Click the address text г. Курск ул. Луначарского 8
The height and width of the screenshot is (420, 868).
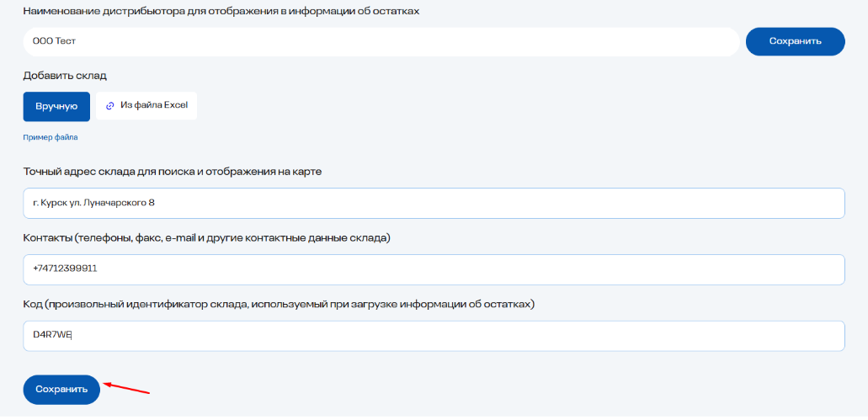click(x=93, y=203)
